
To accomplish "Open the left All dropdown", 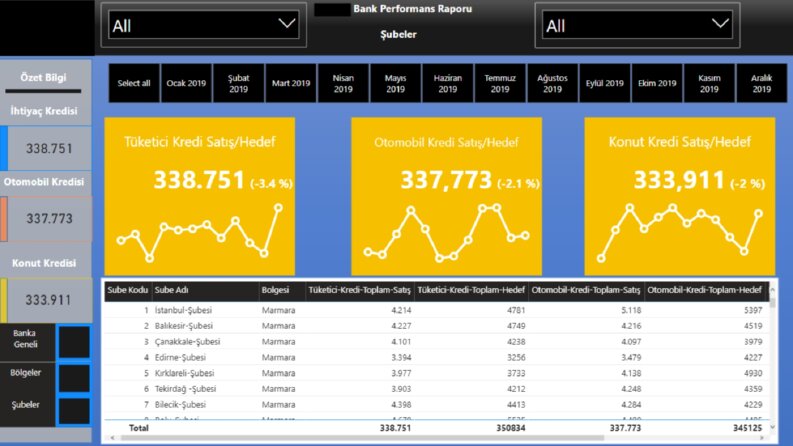I will tap(203, 25).
